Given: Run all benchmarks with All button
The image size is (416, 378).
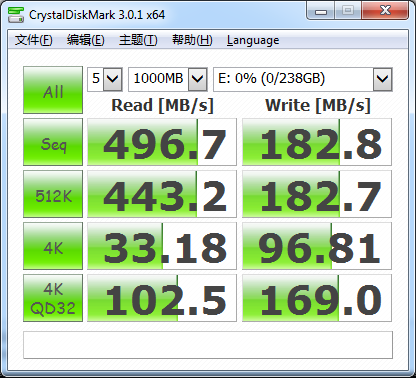Looking at the screenshot, I should 53,90.
